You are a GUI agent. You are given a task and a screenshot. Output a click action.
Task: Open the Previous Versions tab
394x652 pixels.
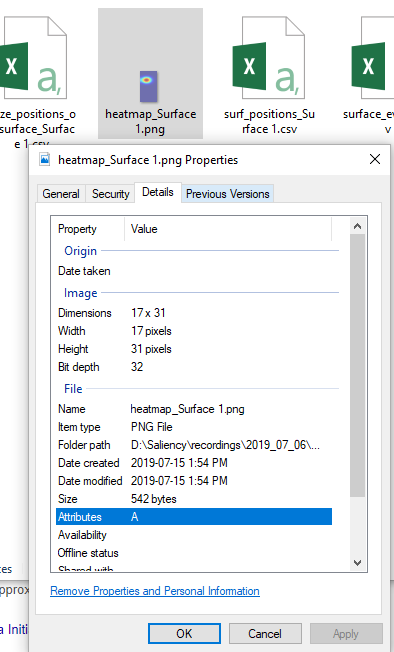pos(227,194)
